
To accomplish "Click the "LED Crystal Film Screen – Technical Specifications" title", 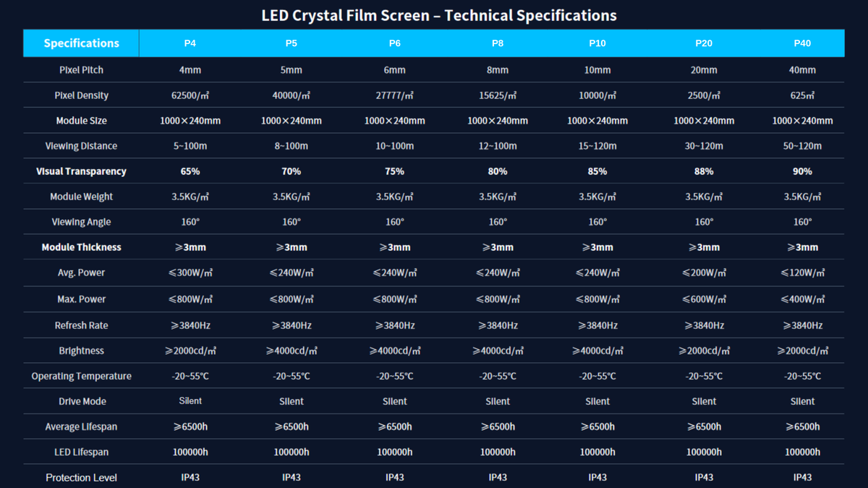I will (439, 15).
